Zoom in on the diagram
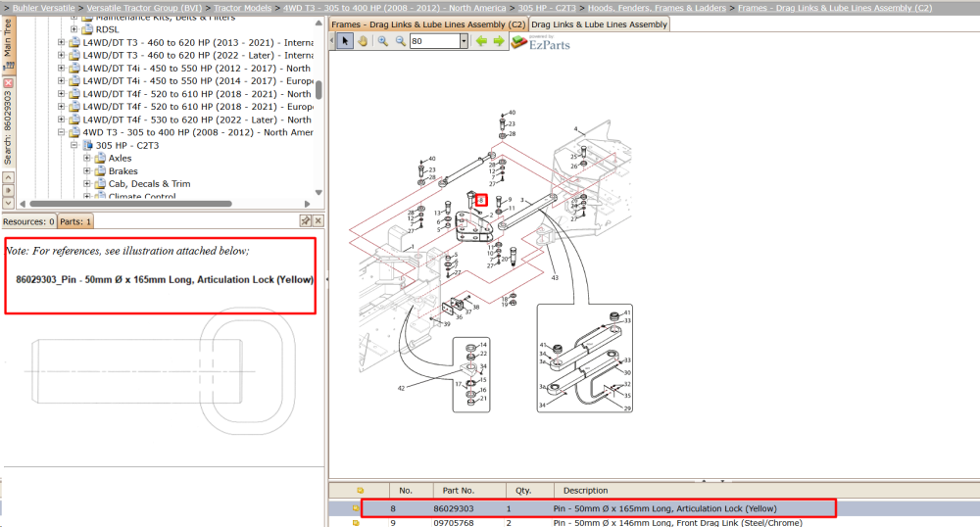 (383, 41)
